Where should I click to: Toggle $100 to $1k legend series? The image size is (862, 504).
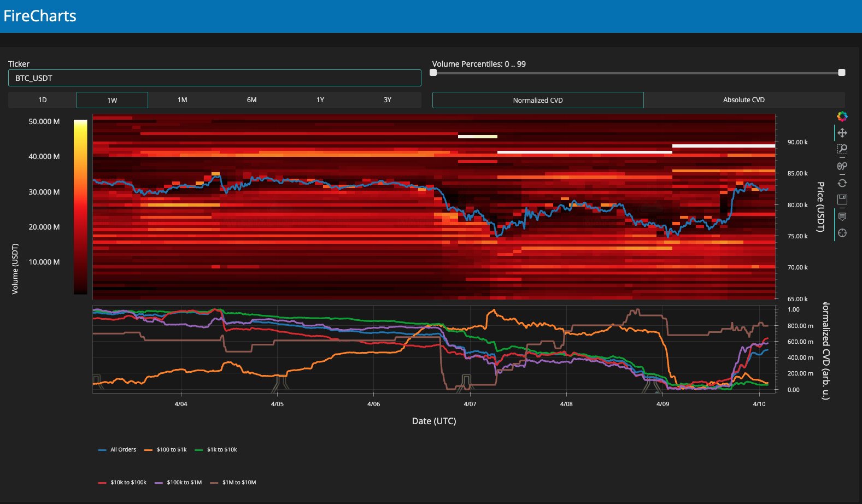166,450
